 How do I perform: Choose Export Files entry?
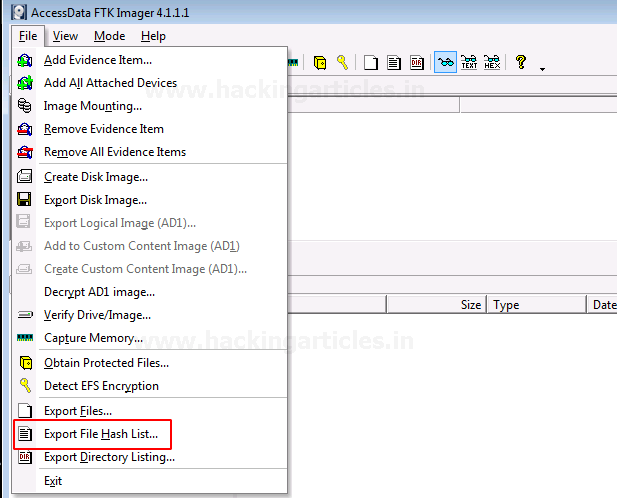[x=150, y=411]
